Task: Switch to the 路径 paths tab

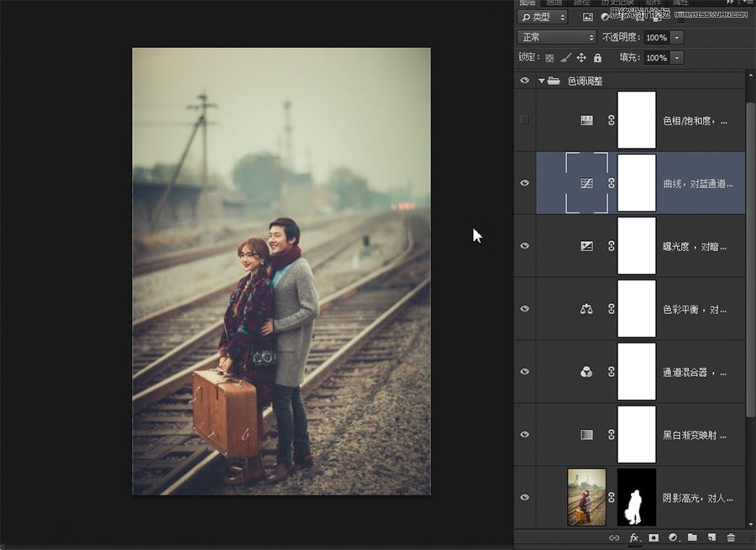Action: click(x=581, y=3)
